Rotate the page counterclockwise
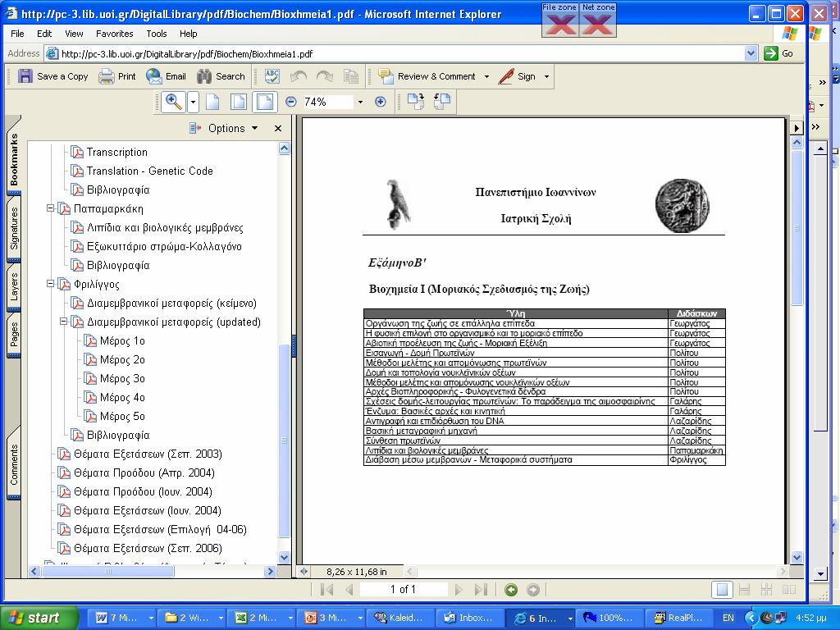The image size is (840, 630). pos(442,101)
